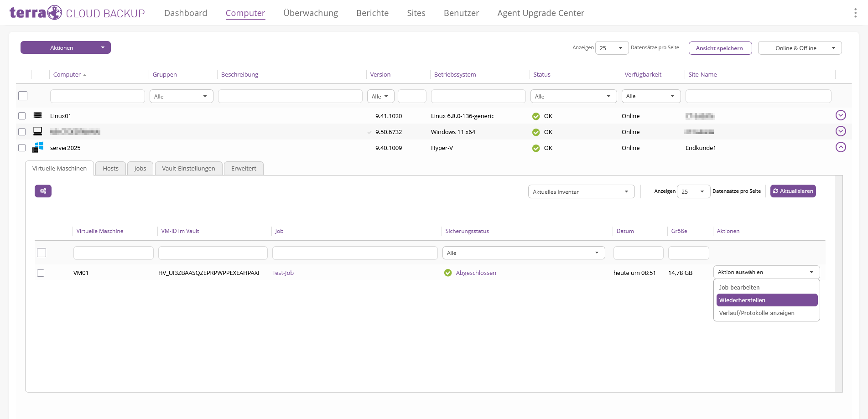
Task: Open the Online & Offline filter dropdown
Action: (800, 48)
